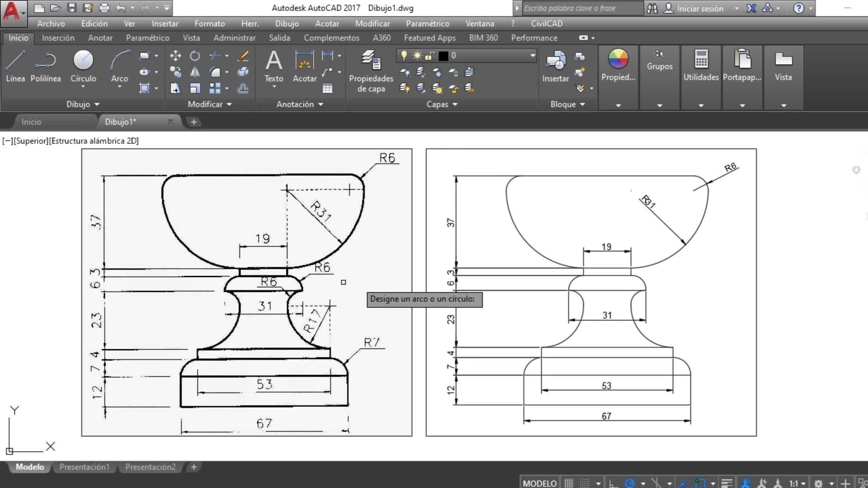Toggle polar tracking in status bar
This screenshot has height=488, width=868.
pyautogui.click(x=630, y=483)
